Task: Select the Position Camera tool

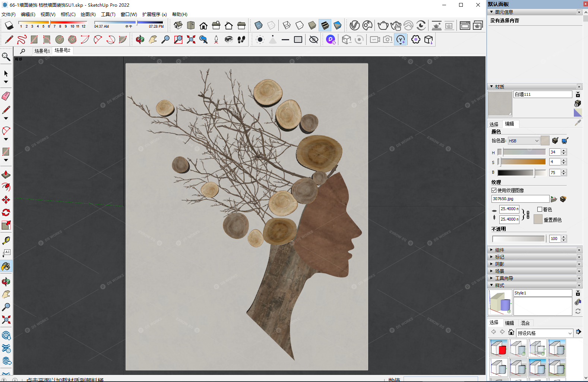Action: [216, 40]
